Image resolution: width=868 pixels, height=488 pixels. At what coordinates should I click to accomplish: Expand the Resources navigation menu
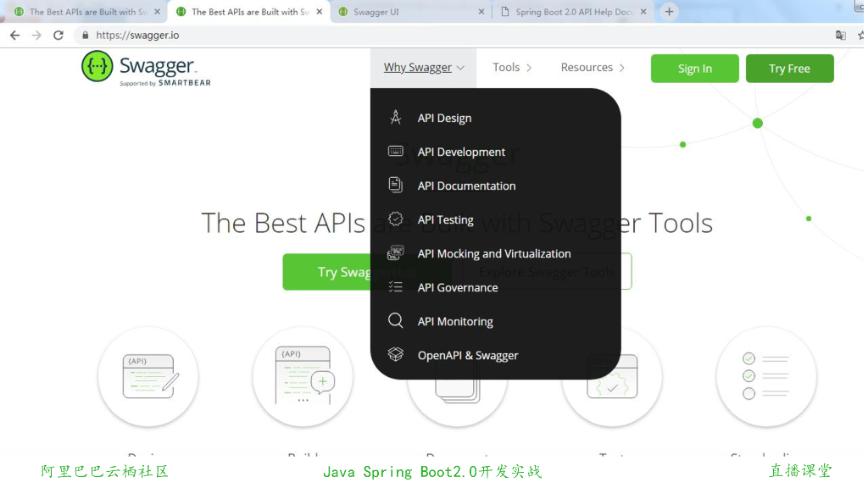coord(593,68)
